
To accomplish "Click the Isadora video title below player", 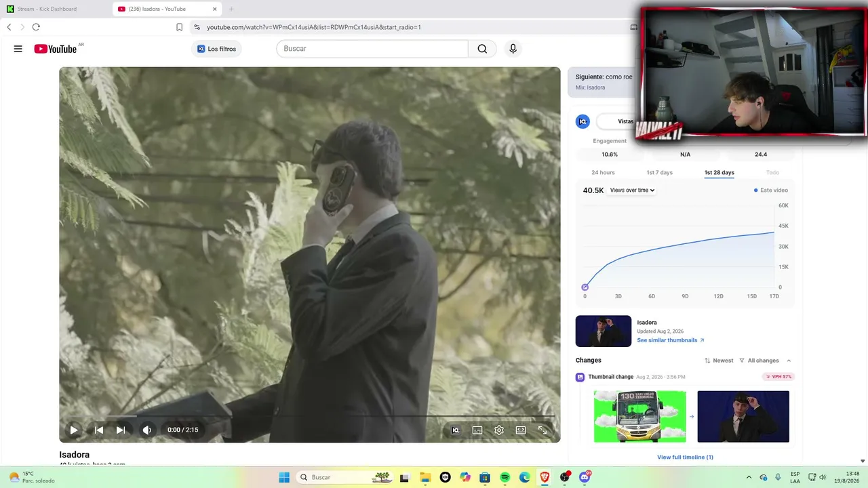I will 75,455.
